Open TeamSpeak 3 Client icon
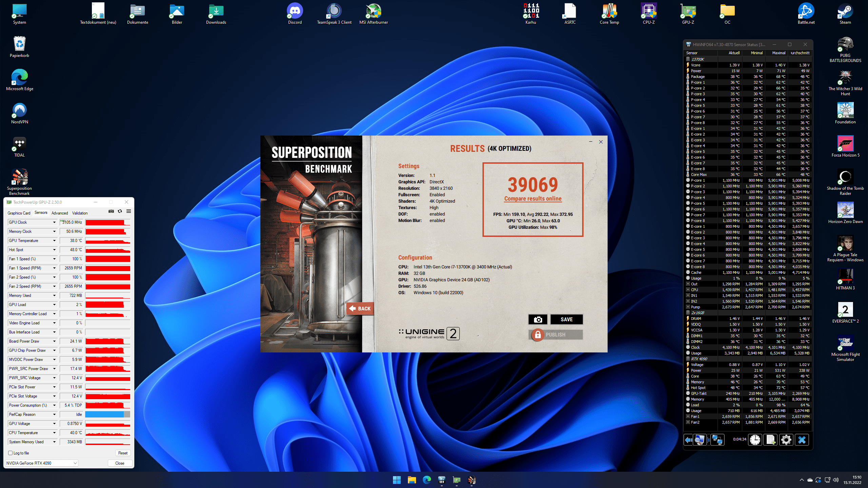Image resolution: width=868 pixels, height=488 pixels. (334, 14)
